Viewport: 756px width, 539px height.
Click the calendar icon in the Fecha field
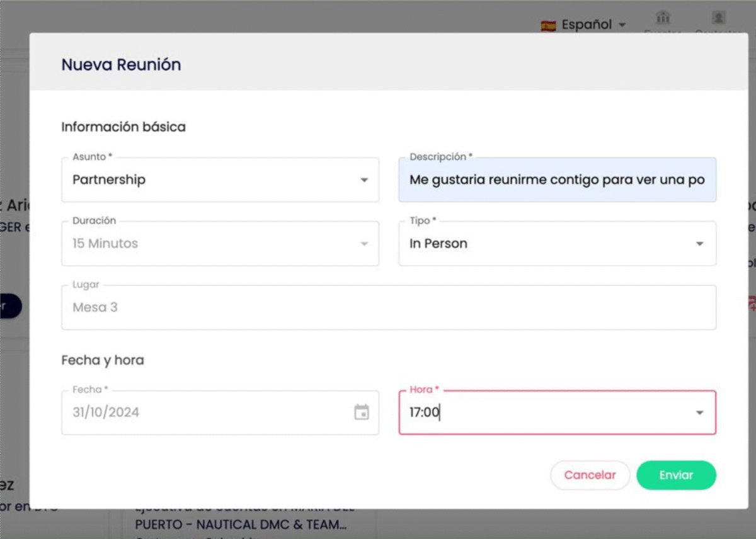(x=362, y=412)
